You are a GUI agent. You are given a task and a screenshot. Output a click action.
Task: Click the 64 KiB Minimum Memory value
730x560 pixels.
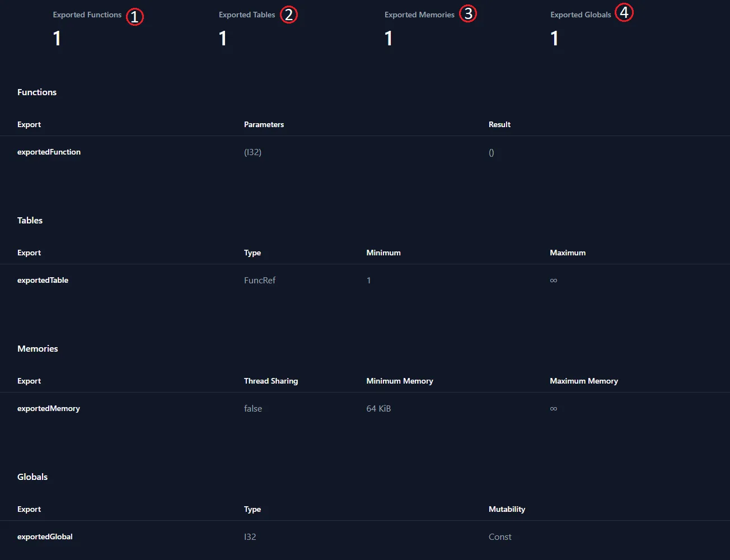coord(378,408)
